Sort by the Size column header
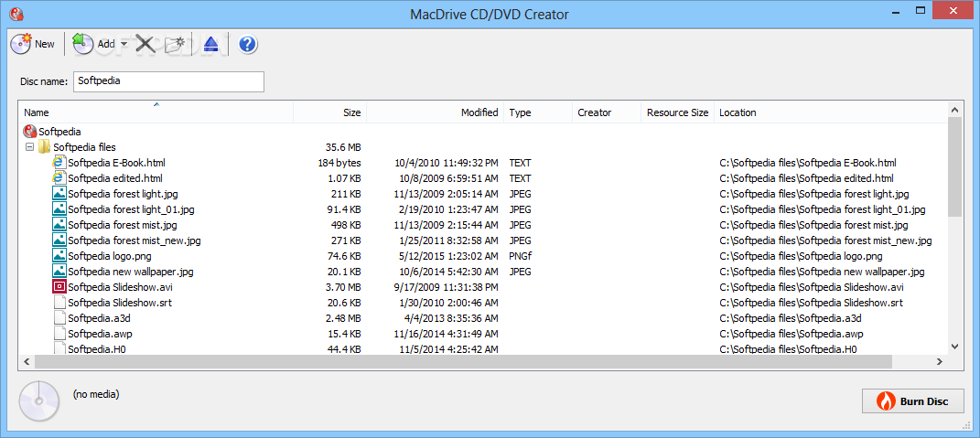 (x=329, y=112)
